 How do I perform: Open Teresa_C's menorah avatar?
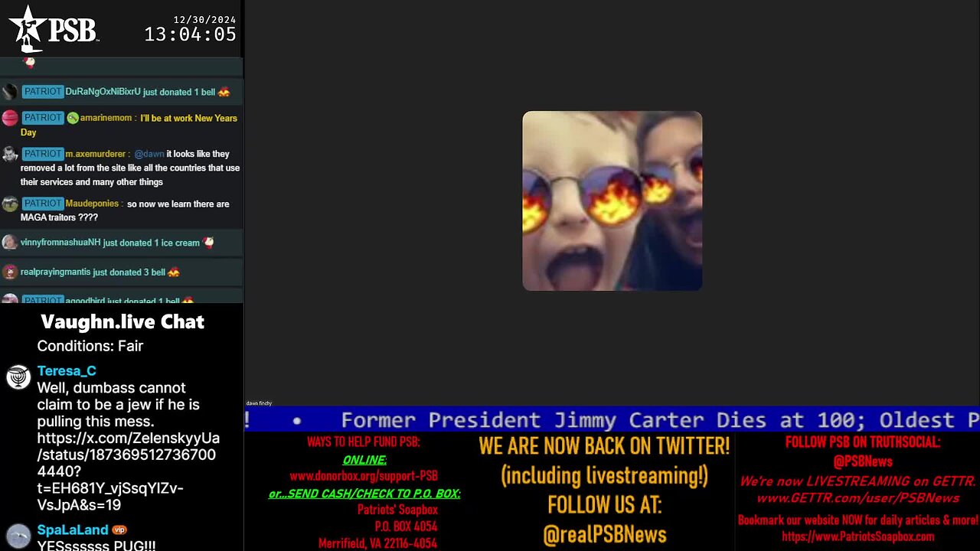(18, 377)
